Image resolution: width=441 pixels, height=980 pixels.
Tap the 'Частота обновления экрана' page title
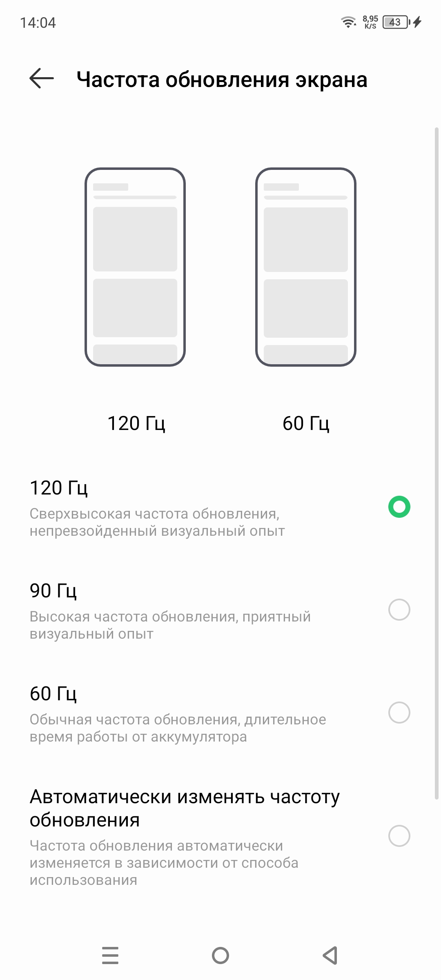pyautogui.click(x=222, y=79)
